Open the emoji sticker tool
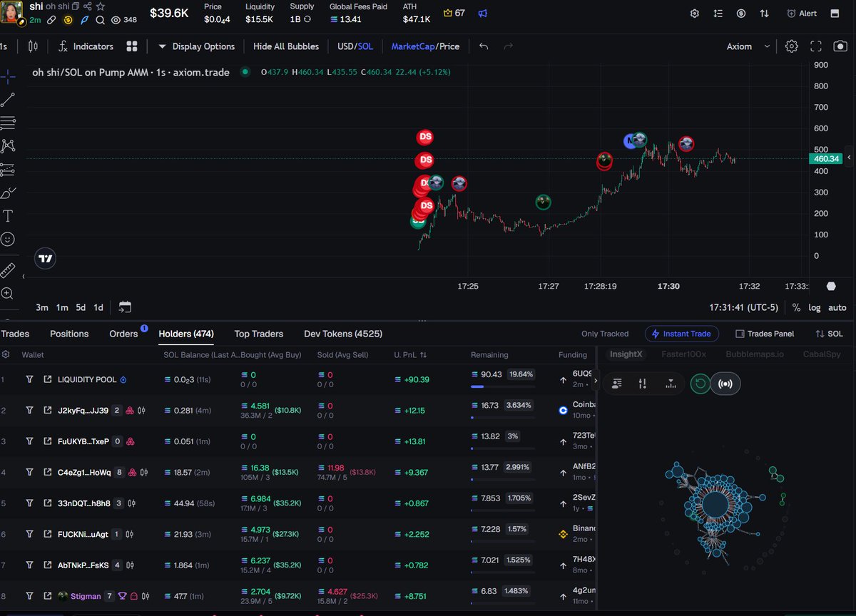Image resolution: width=856 pixels, height=616 pixels. (x=8, y=240)
